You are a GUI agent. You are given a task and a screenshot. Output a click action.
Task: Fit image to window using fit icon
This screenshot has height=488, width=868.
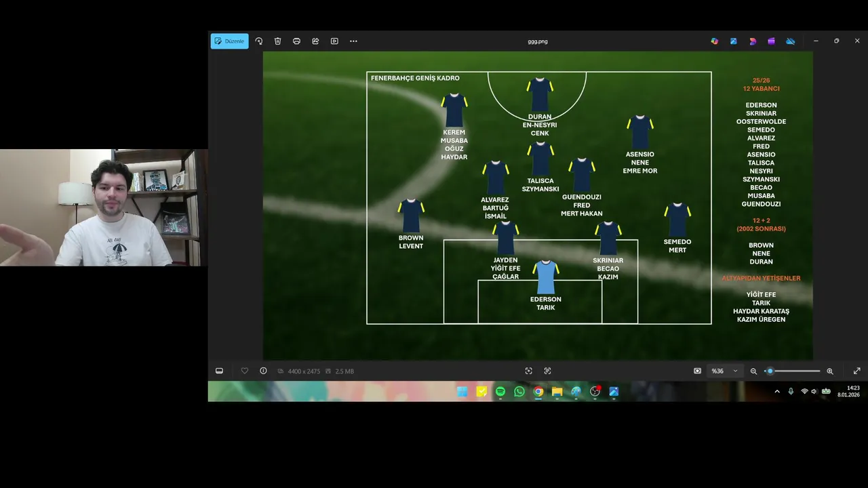[697, 371]
